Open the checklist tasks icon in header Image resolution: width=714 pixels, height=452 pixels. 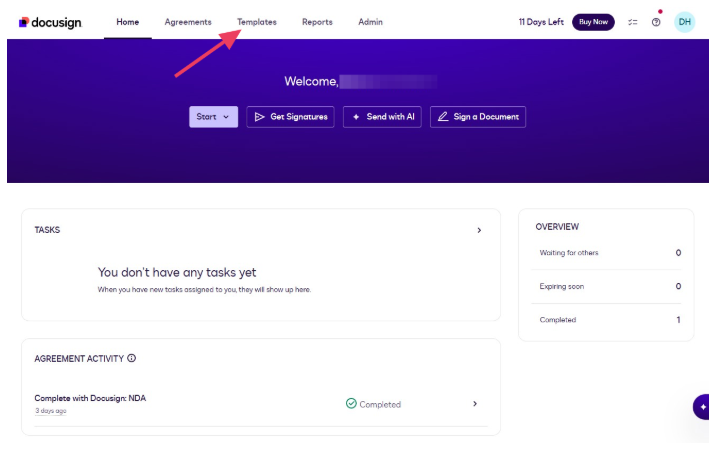point(633,22)
